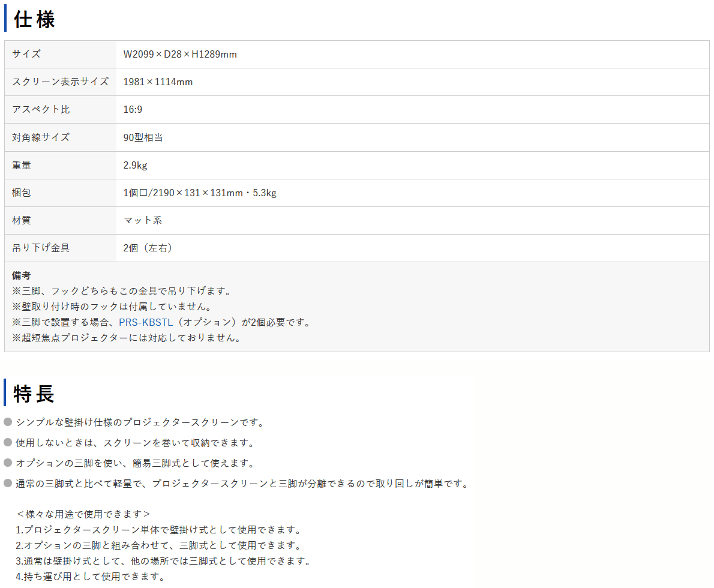Click usage item 1 about 単体で壁掛け式
The image size is (714, 588).
tap(160, 530)
